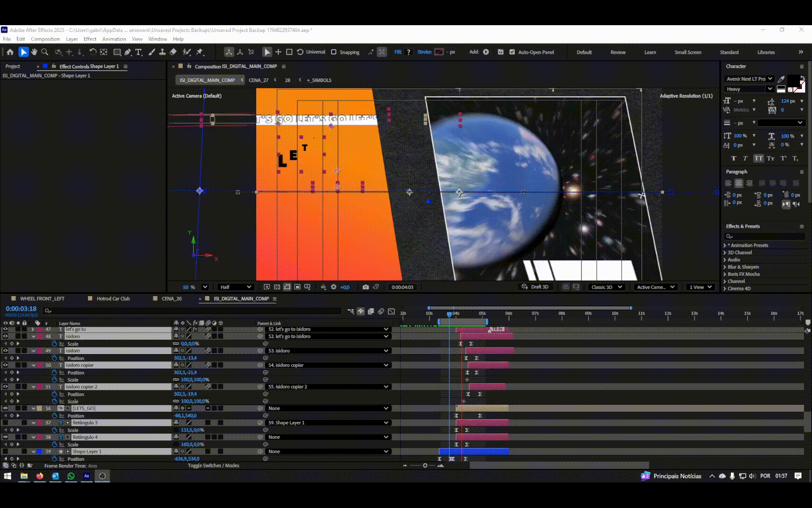Open the Composition menu

pos(45,39)
